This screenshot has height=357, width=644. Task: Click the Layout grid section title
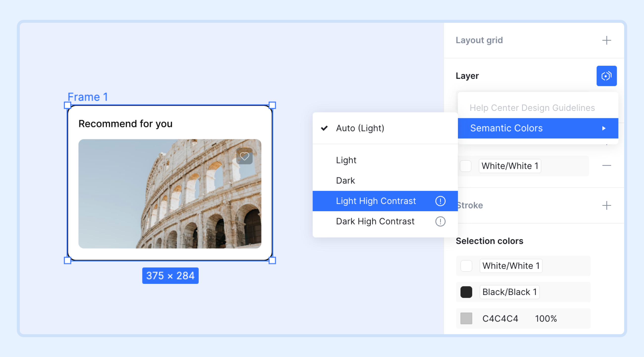coord(479,40)
